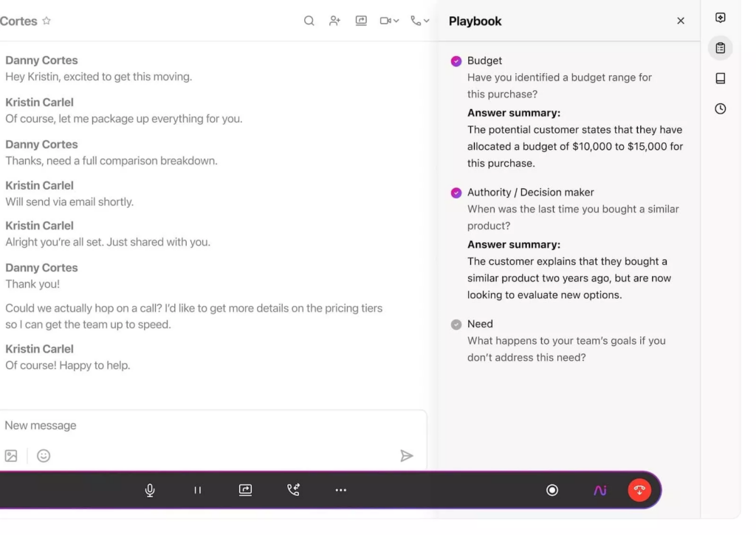Start recording the call

coord(552,490)
